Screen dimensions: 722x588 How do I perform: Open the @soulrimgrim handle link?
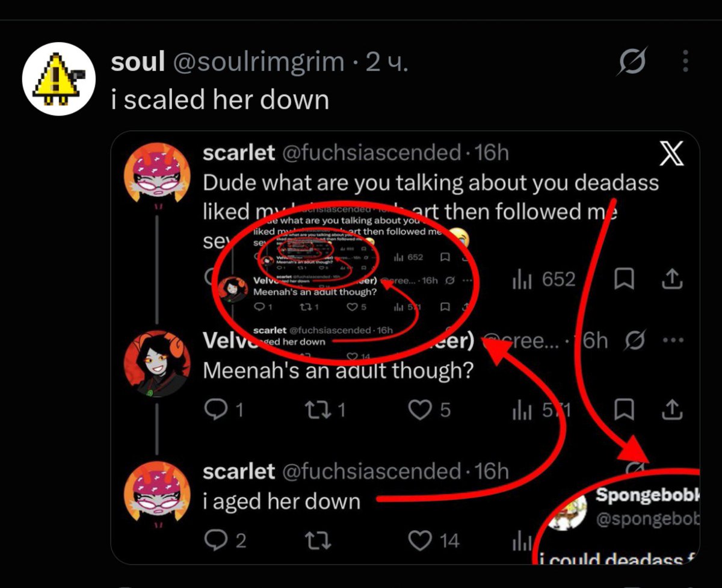(259, 63)
